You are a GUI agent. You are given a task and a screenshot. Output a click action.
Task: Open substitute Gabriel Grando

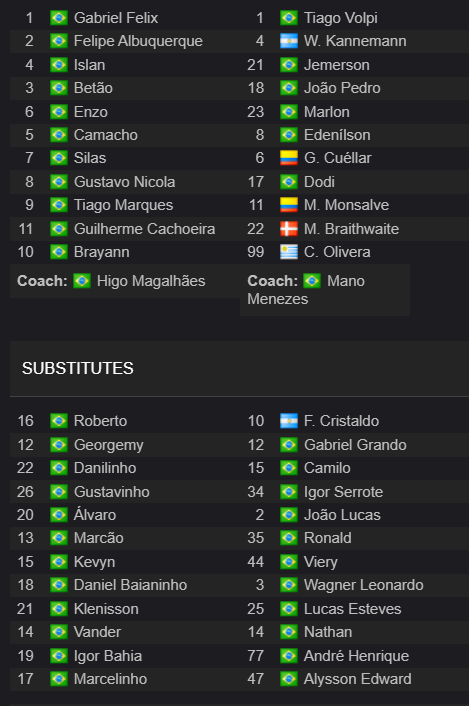tap(355, 445)
